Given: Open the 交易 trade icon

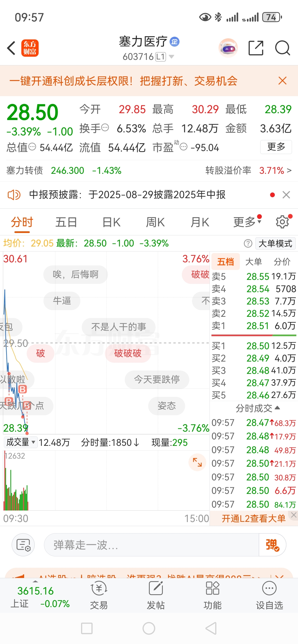Looking at the screenshot, I should pyautogui.click(x=99, y=595).
